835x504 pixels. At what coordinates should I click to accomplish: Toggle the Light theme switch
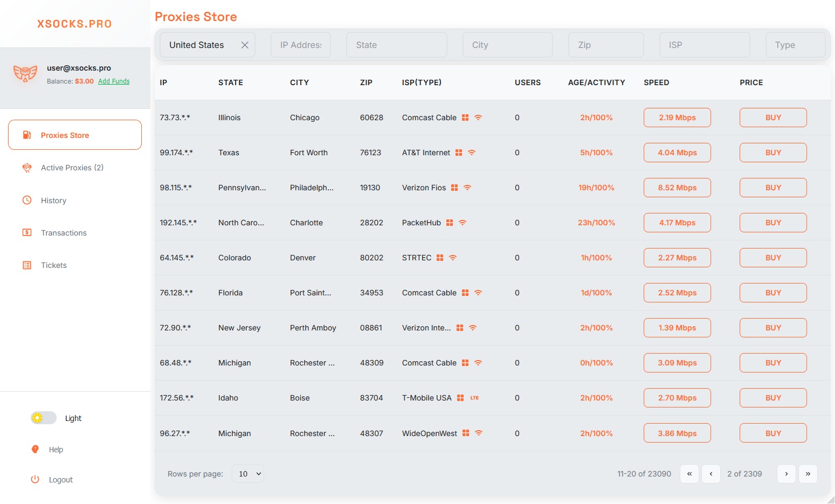click(43, 418)
